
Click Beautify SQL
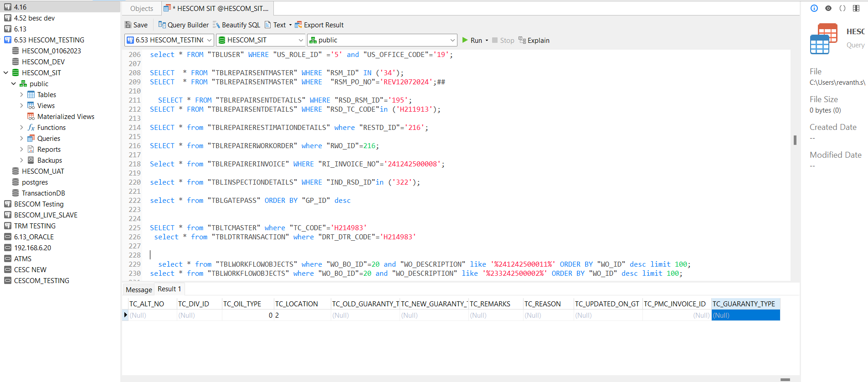(236, 25)
